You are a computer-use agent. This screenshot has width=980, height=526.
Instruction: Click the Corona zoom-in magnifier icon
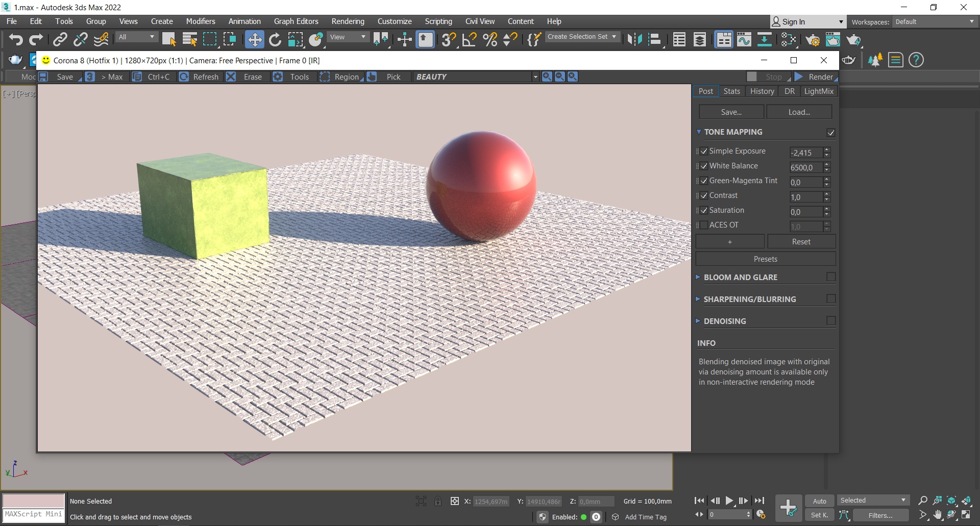[x=547, y=77]
